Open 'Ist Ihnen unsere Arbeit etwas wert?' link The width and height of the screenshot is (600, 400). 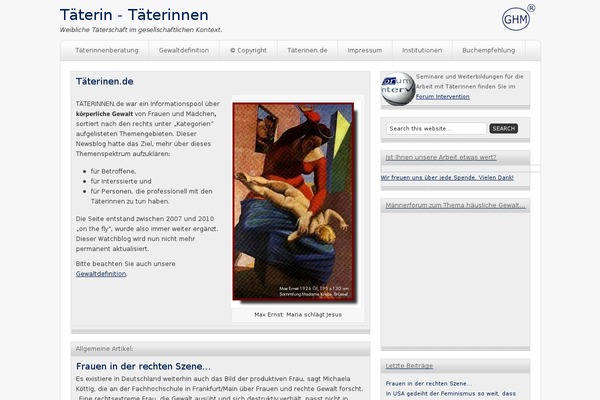tap(441, 157)
